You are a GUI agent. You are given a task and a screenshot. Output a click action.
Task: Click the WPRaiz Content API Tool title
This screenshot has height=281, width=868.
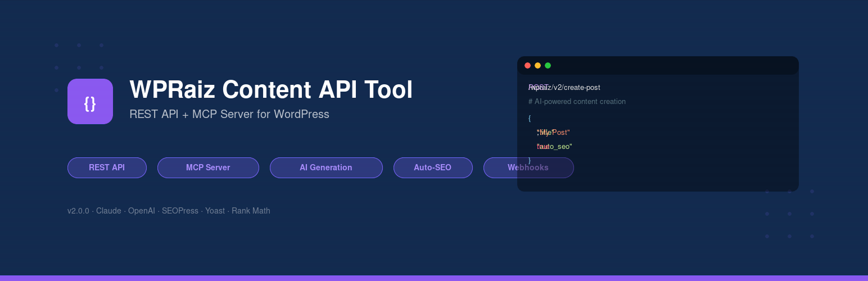271,90
